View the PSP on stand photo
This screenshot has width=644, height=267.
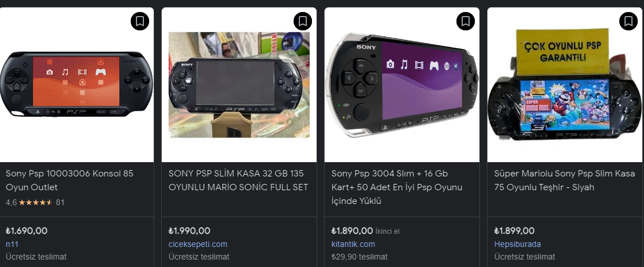pos(239,84)
